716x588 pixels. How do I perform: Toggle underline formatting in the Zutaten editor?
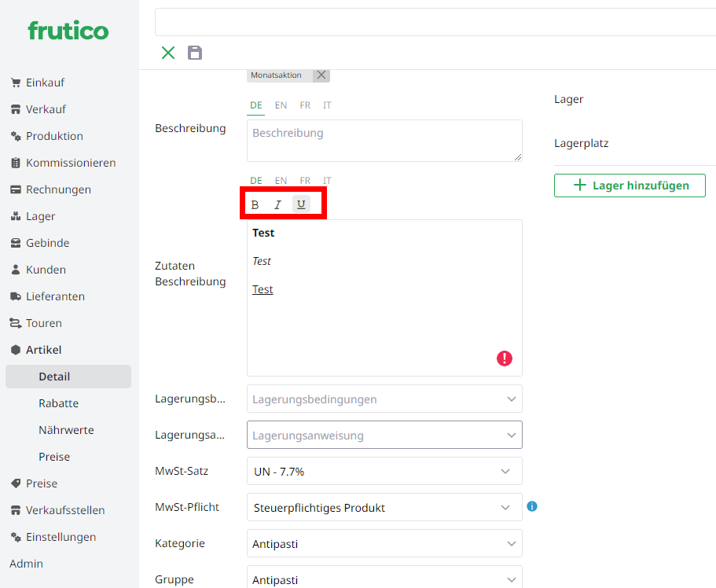coord(301,204)
